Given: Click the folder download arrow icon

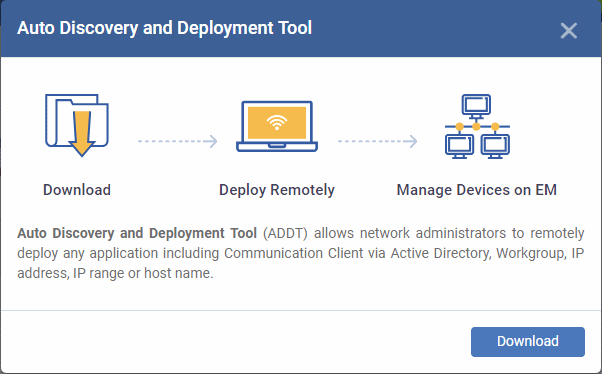Looking at the screenshot, I should (x=77, y=125).
